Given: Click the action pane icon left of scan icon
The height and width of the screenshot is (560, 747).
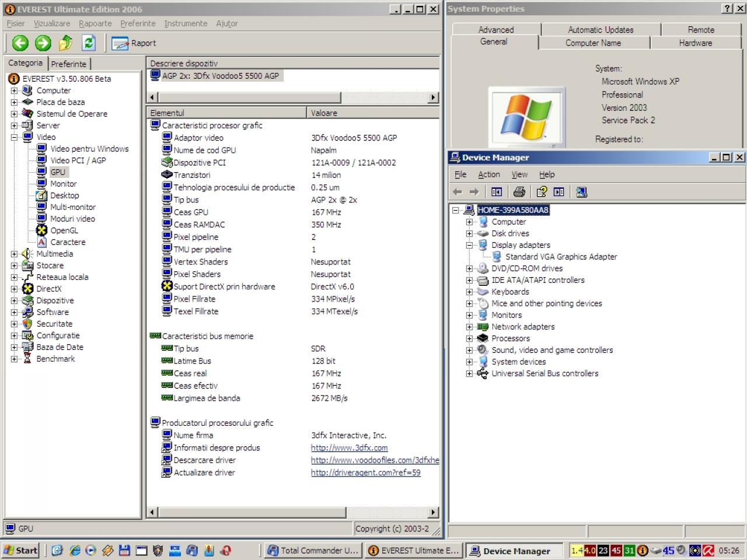Looking at the screenshot, I should tap(558, 192).
